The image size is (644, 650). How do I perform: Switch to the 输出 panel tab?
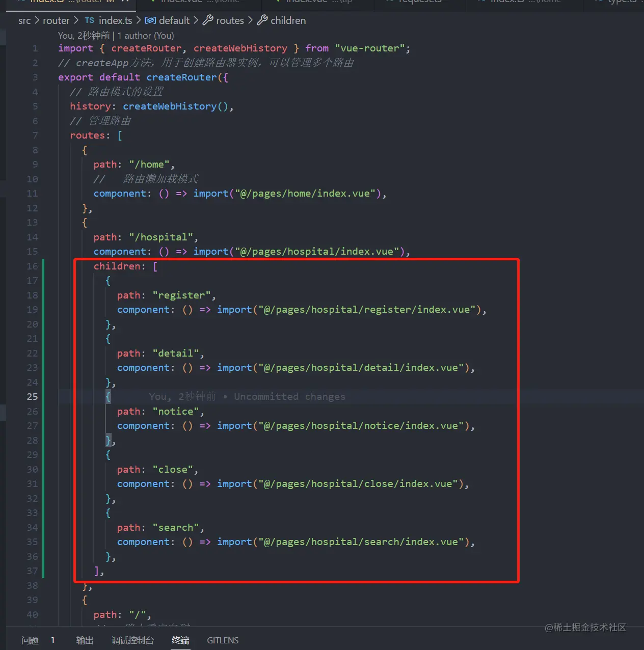pyautogui.click(x=85, y=640)
